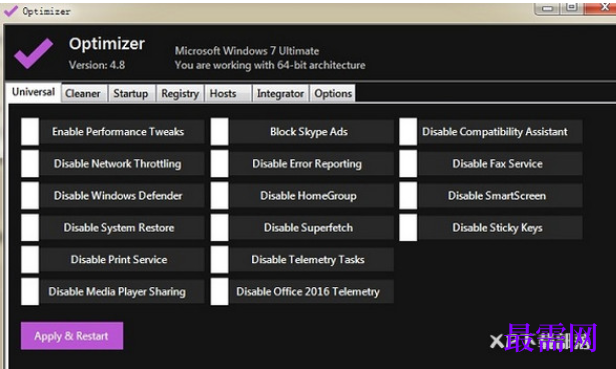Check the box for Disable Windows Defender
This screenshot has width=616, height=369.
30,195
